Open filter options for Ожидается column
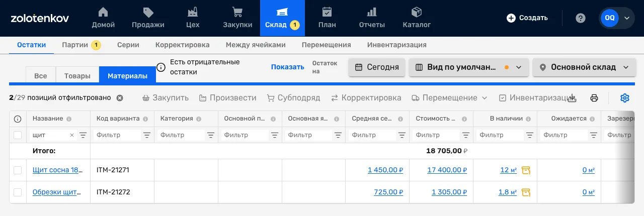The height and width of the screenshot is (216, 644). [x=594, y=135]
